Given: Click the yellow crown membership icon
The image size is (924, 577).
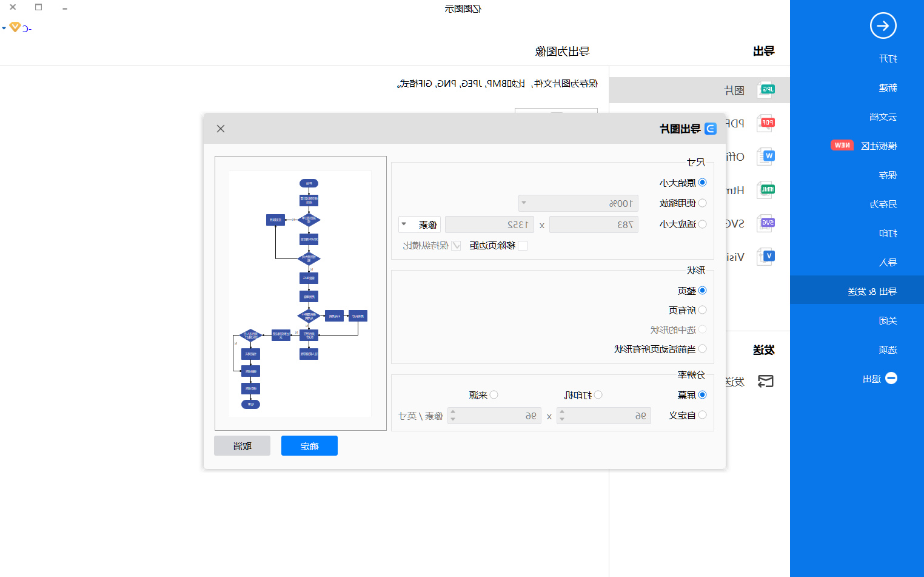Looking at the screenshot, I should pos(15,27).
